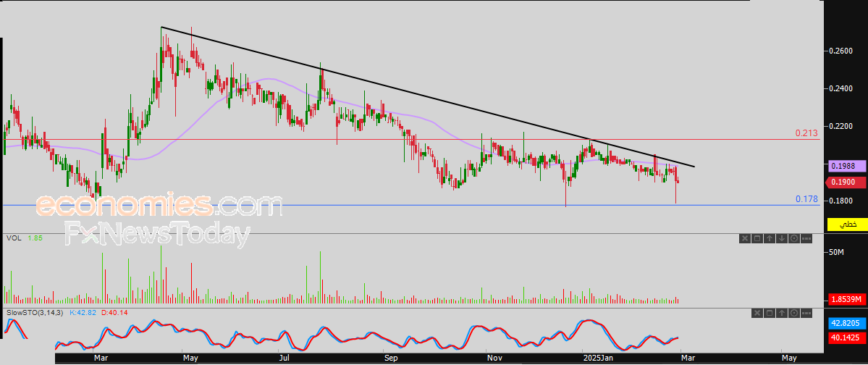This screenshot has height=365, width=868.
Task: Maximize the SlowSTO indicator panel
Action: point(770,313)
